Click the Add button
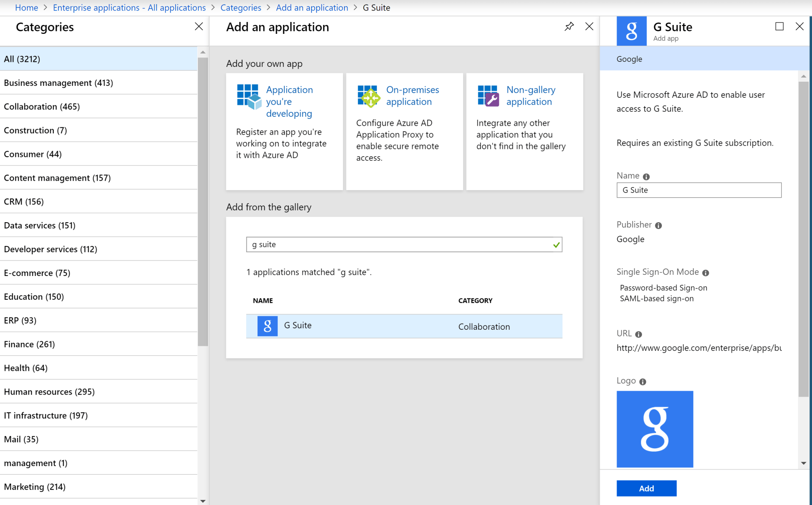Image resolution: width=812 pixels, height=505 pixels. (x=646, y=488)
